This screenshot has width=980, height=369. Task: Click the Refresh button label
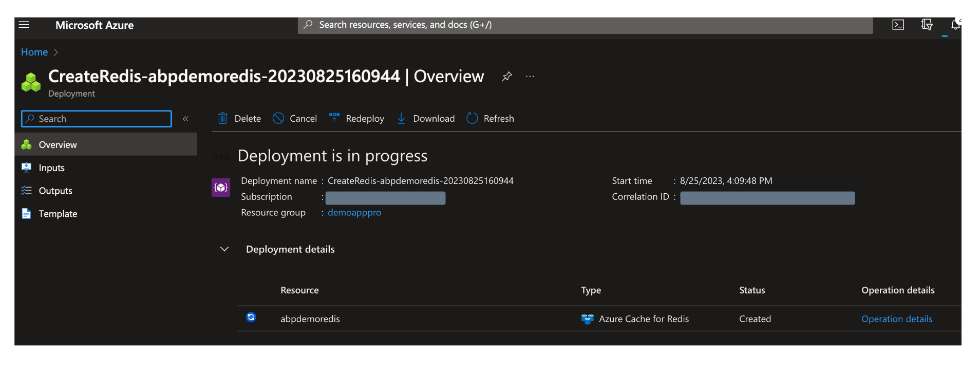(x=499, y=119)
